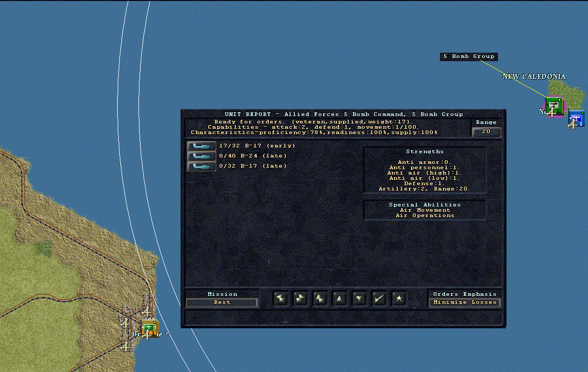The height and width of the screenshot is (372, 588).
Task: Select the air unit stacked at Brisbane
Action: pos(149,328)
